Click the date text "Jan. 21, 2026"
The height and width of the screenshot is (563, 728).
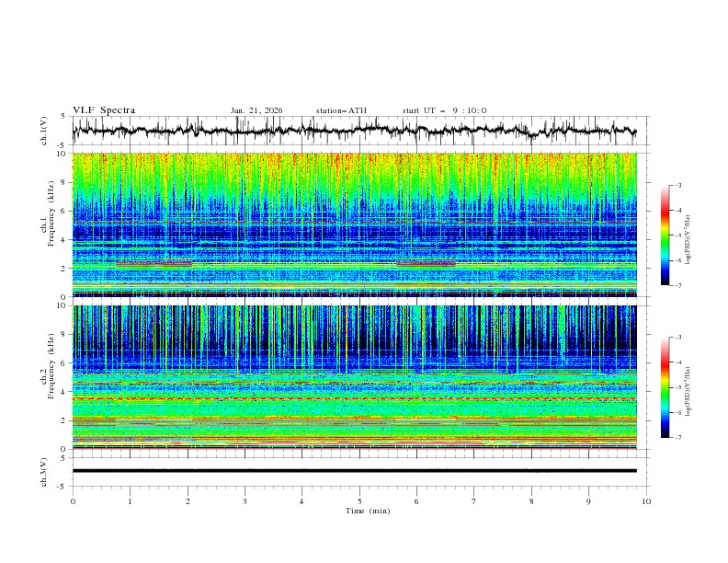[256, 110]
